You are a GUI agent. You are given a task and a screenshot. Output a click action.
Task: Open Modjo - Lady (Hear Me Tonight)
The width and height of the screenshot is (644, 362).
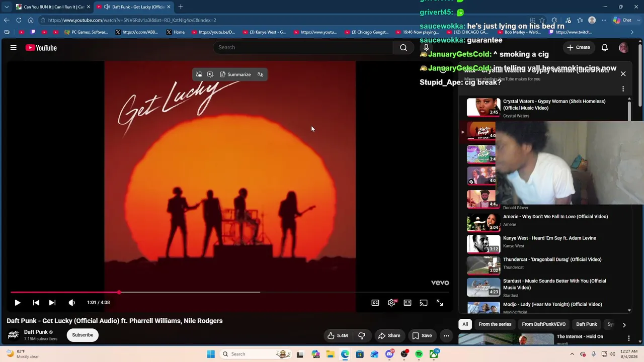(x=546, y=307)
